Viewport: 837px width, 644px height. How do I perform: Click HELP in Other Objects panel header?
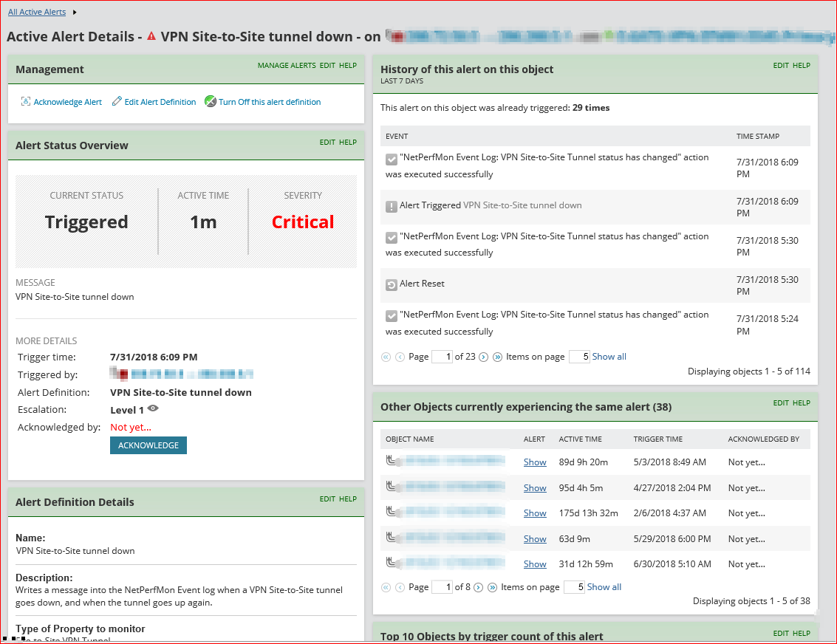coord(802,402)
